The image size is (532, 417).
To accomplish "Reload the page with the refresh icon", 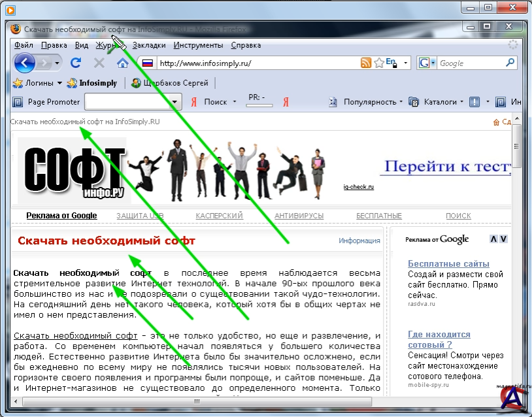I will (76, 63).
